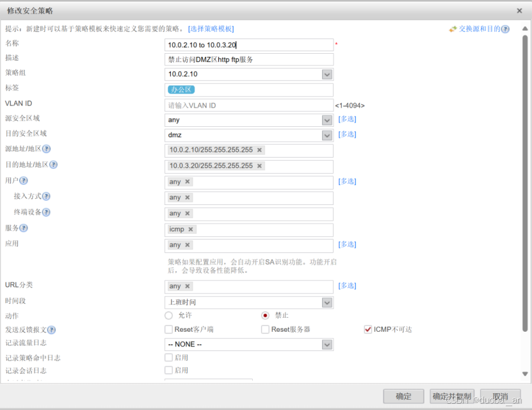This screenshot has width=532, height=410.
Task: Remove source address 10.0.2.10/255.255.255.255 tag
Action: tap(259, 150)
